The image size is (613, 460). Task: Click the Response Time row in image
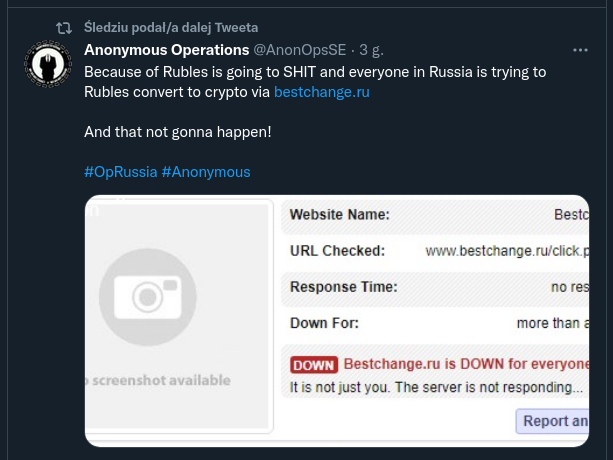tap(435, 287)
